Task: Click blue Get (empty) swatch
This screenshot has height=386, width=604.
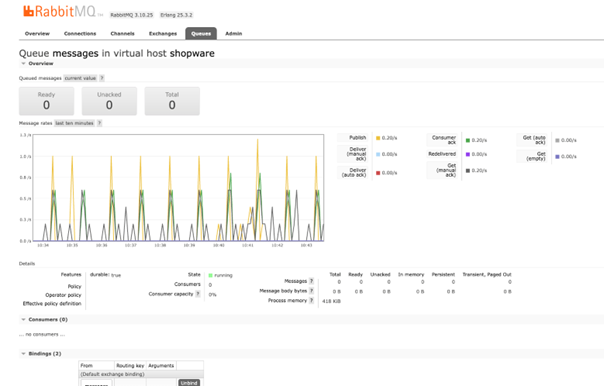Action: point(557,157)
